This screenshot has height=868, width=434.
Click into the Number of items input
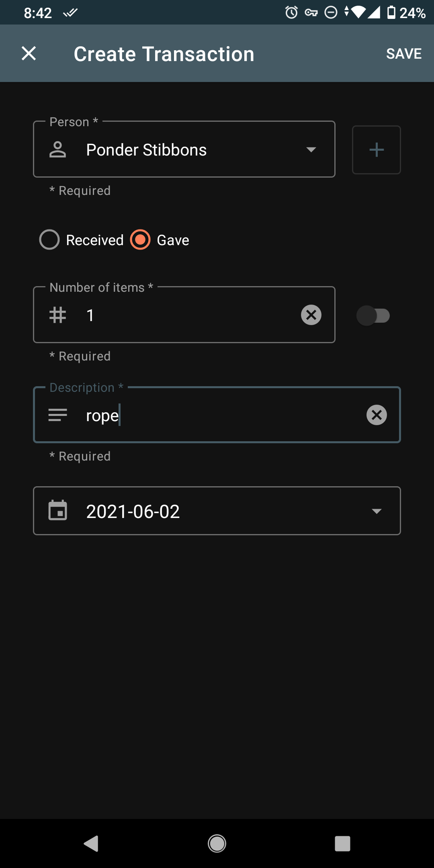pos(189,315)
